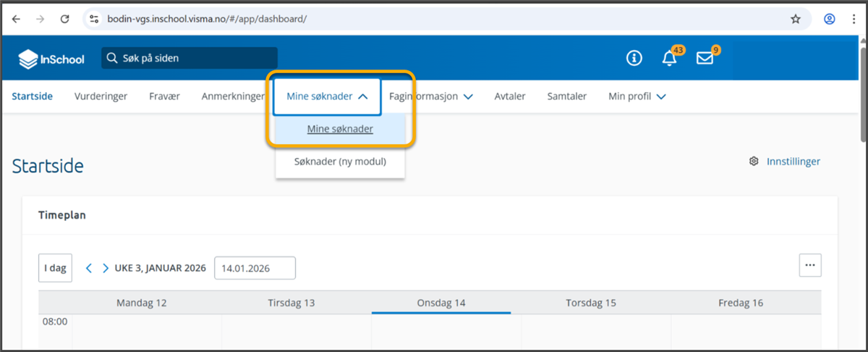Open the Chrome profile icon
The image size is (868, 352).
point(830,19)
